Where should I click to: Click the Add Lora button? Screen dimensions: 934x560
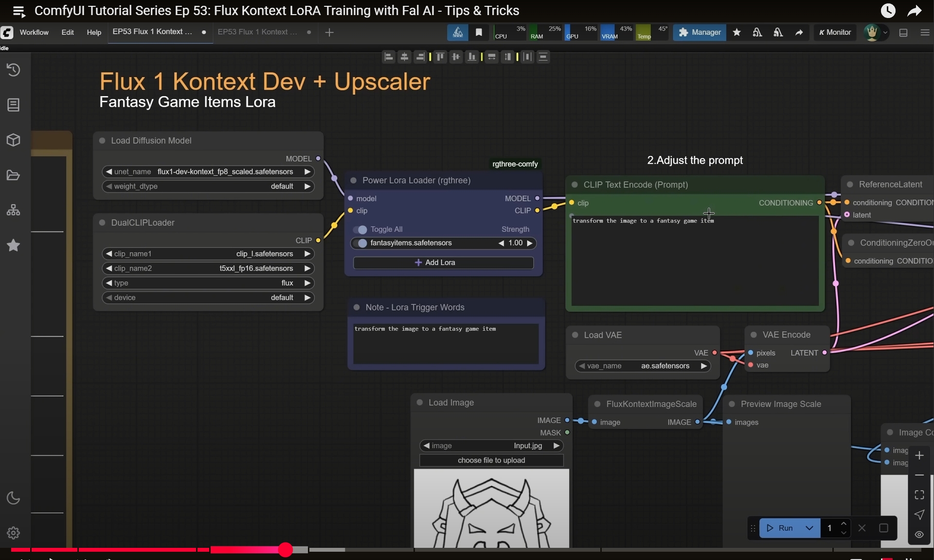(443, 263)
